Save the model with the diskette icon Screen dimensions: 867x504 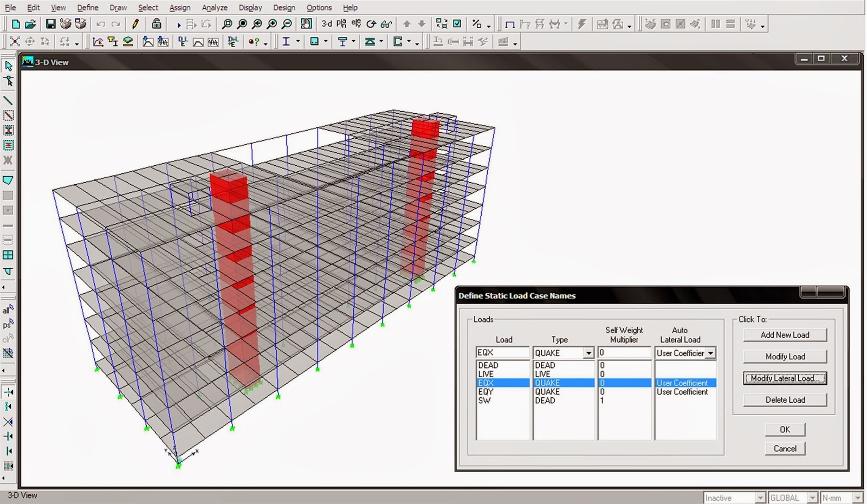(50, 24)
